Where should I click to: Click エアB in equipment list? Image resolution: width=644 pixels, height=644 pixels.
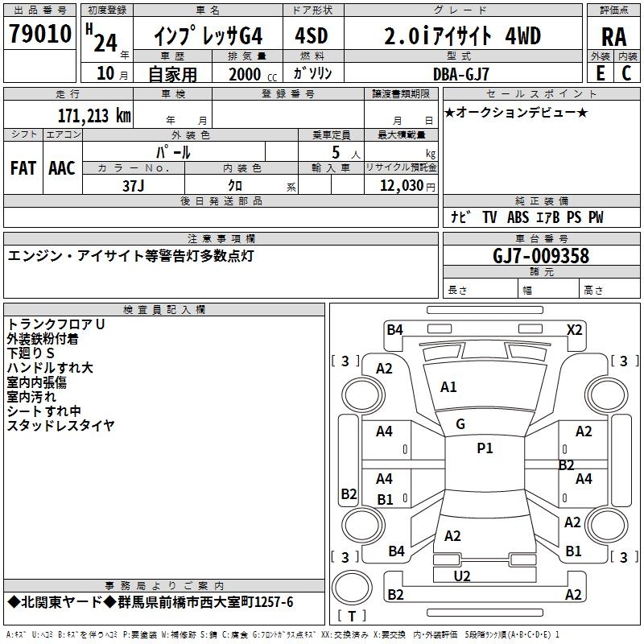click(548, 217)
